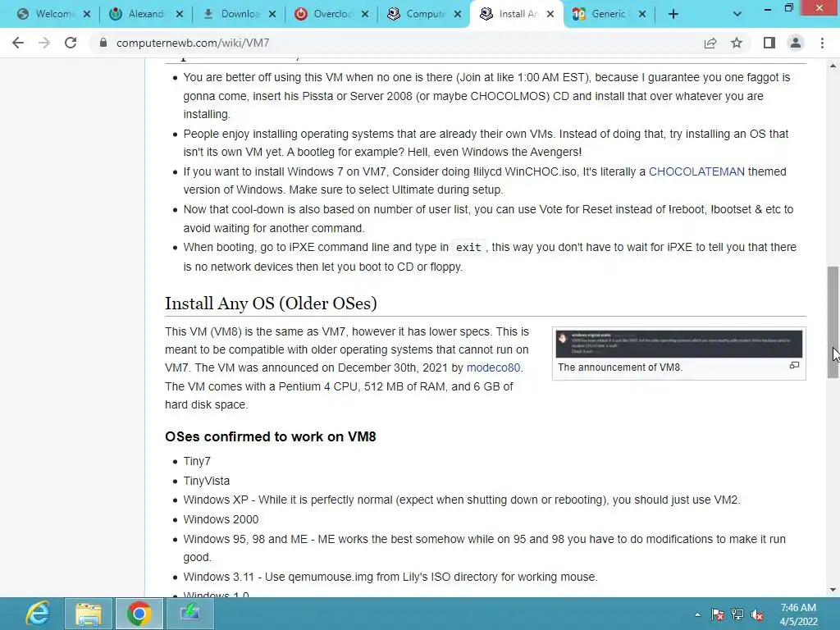Open the Chrome side panel
The image size is (840, 630).
769,43
